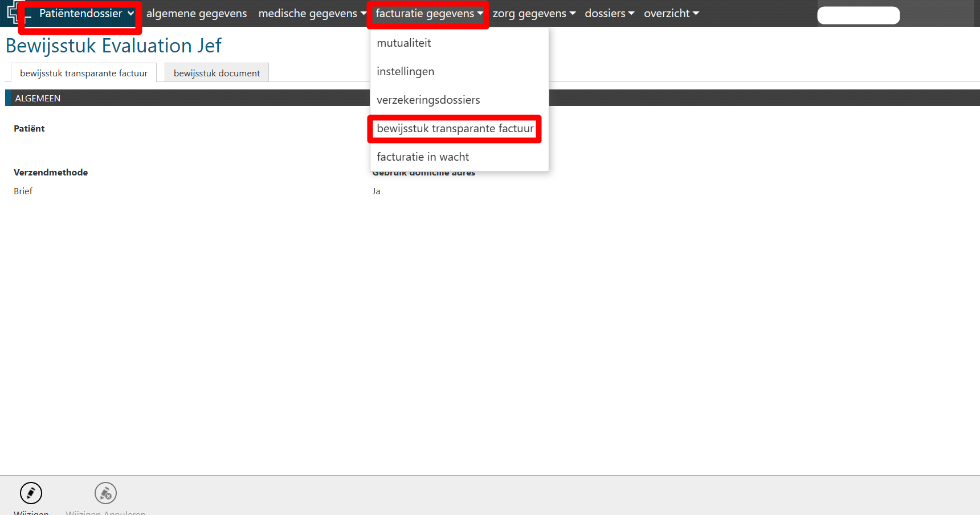Click the Bewijsstuk Evaluation Jef title
This screenshot has height=515, width=980.
tap(113, 46)
